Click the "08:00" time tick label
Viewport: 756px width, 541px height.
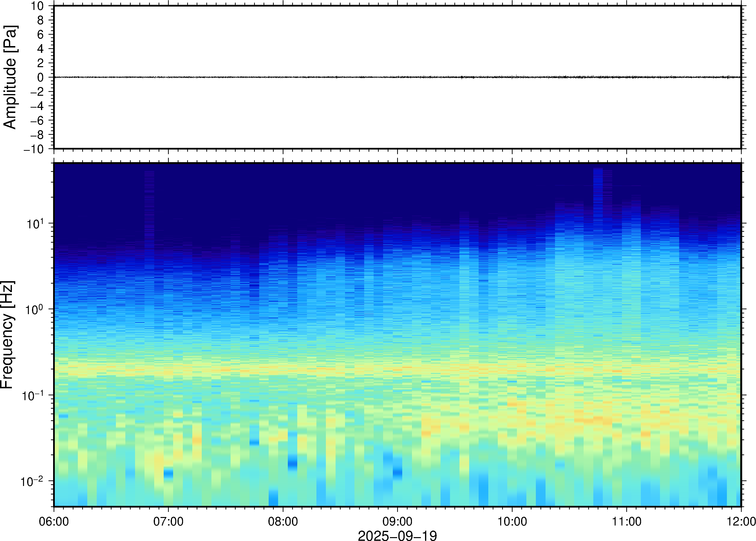click(283, 521)
